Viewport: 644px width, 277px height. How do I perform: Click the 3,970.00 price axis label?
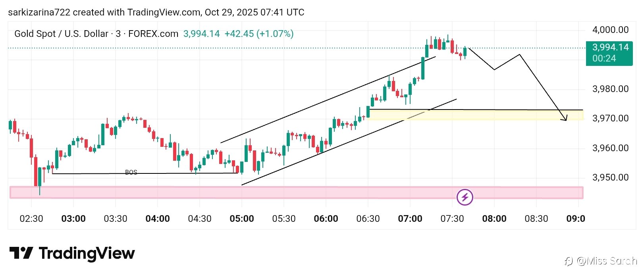[610, 118]
